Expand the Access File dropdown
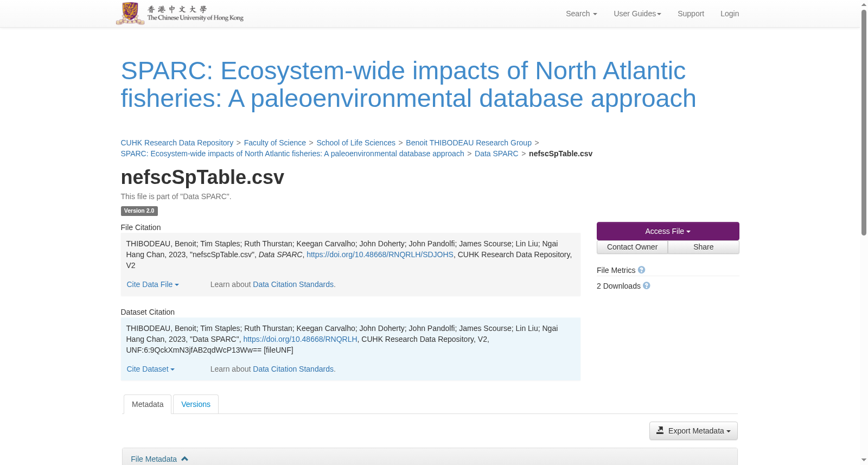The width and height of the screenshot is (868, 465). coord(668,231)
